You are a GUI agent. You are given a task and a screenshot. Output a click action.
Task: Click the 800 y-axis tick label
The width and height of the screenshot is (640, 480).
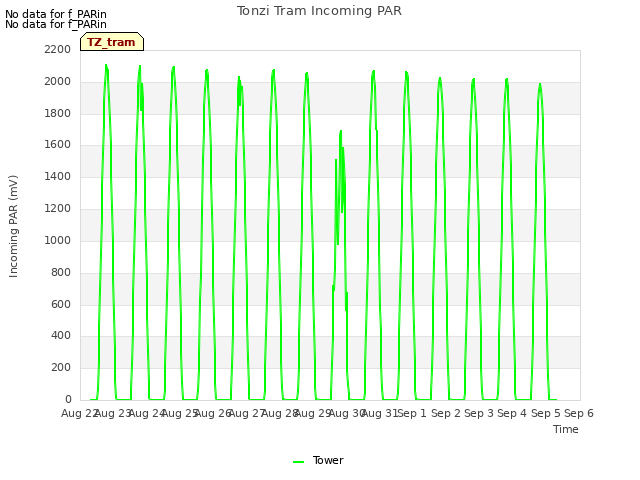[x=61, y=272]
